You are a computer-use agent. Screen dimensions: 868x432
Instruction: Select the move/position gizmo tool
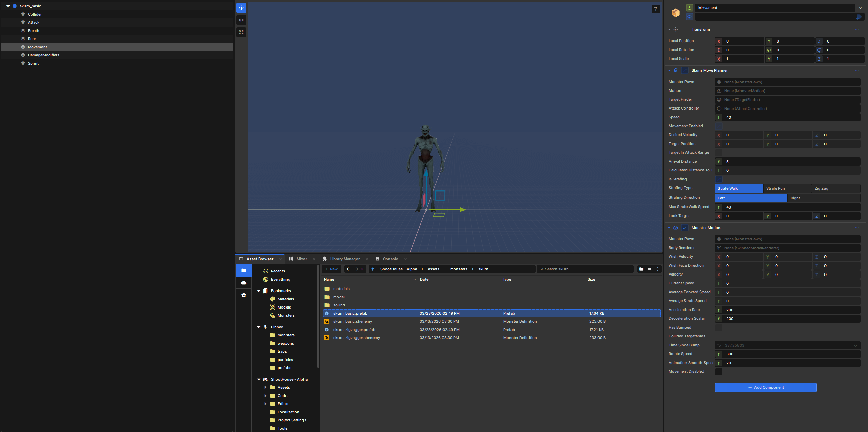click(241, 8)
